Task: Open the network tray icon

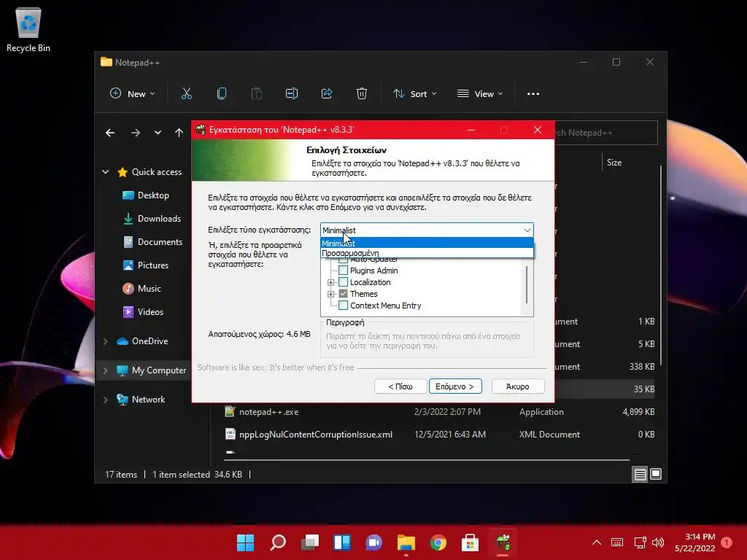Action: pyautogui.click(x=640, y=542)
